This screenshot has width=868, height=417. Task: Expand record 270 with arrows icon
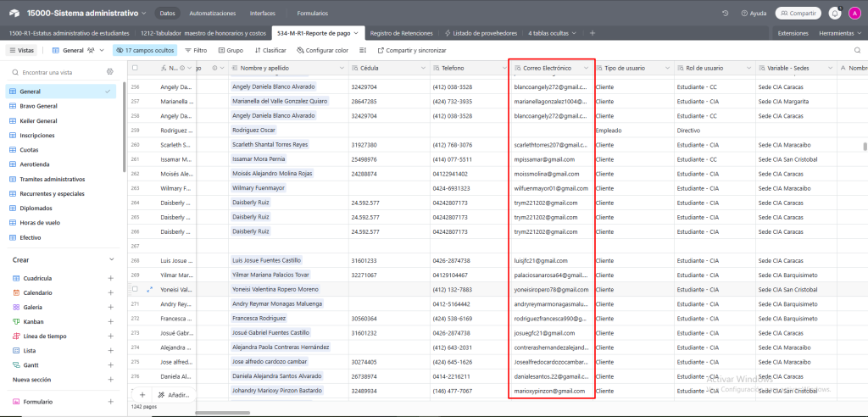pyautogui.click(x=149, y=289)
